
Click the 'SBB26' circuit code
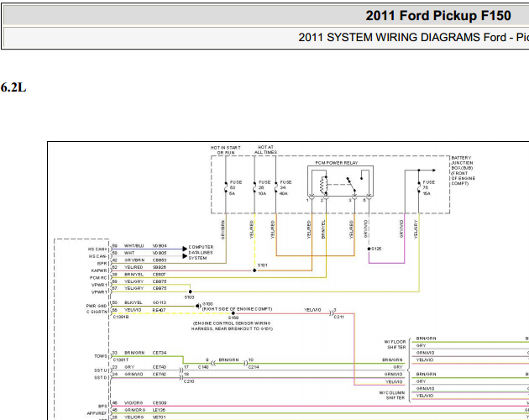pos(160,267)
